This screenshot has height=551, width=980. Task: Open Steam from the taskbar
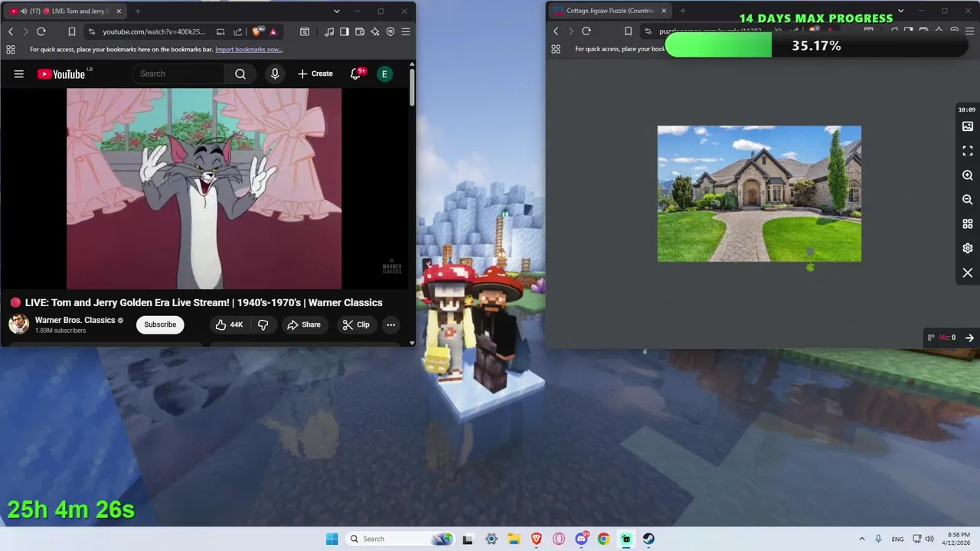pyautogui.click(x=648, y=539)
